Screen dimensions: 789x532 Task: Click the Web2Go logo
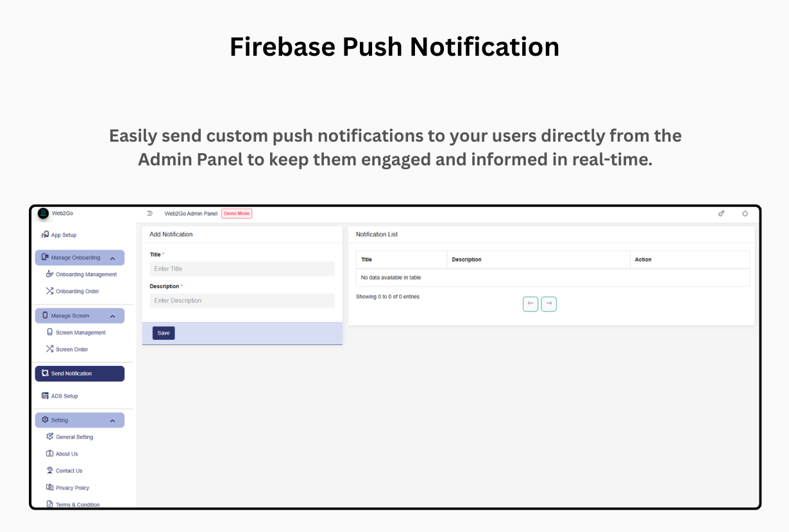(x=42, y=213)
